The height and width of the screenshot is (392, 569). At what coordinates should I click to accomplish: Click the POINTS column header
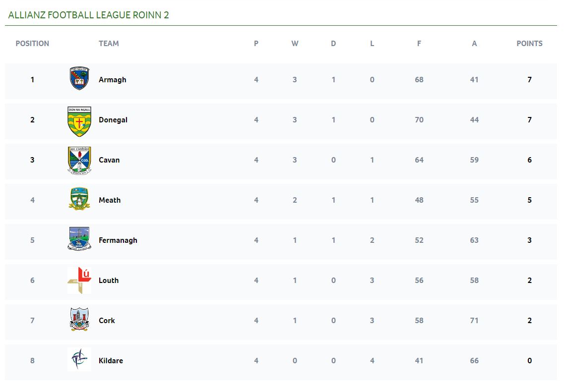tap(529, 44)
